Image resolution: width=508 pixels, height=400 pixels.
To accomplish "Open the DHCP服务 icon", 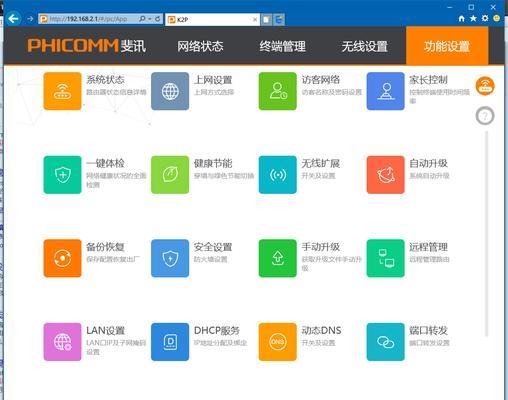I will point(170,342).
